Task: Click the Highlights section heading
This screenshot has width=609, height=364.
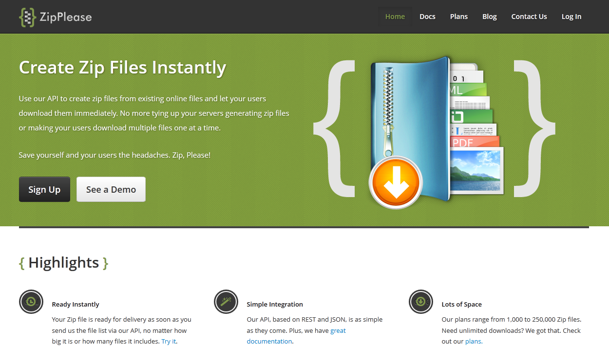Action: 64,262
